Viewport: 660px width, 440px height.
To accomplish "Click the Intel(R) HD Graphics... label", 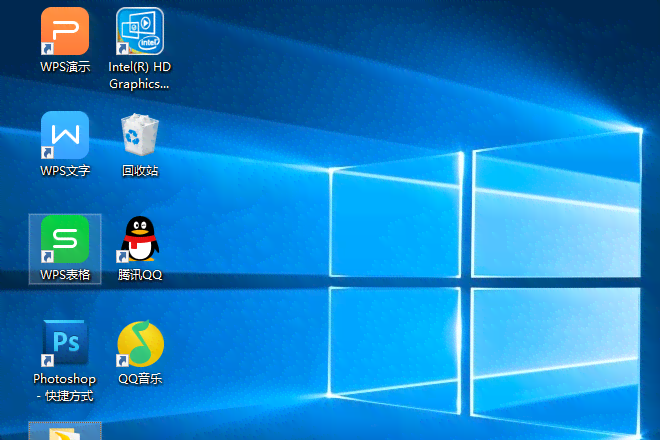I will point(139,75).
